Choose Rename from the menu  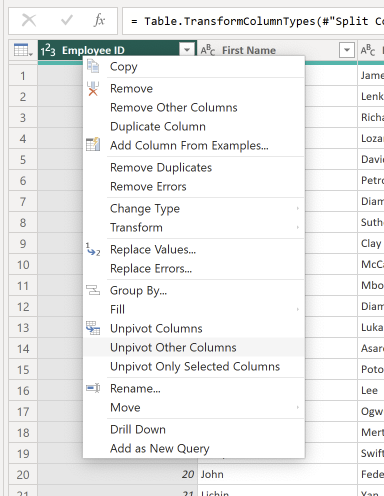(x=194, y=389)
